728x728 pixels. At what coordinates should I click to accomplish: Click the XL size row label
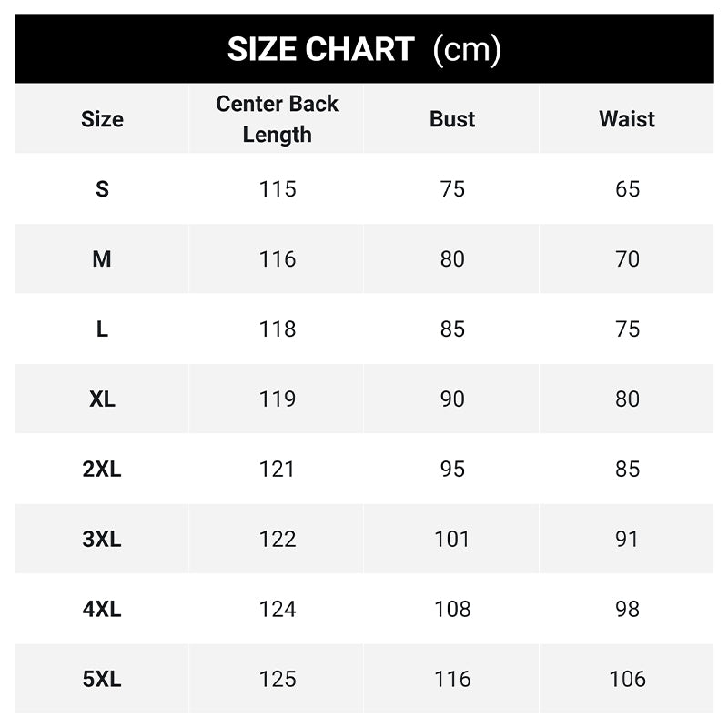pyautogui.click(x=102, y=399)
